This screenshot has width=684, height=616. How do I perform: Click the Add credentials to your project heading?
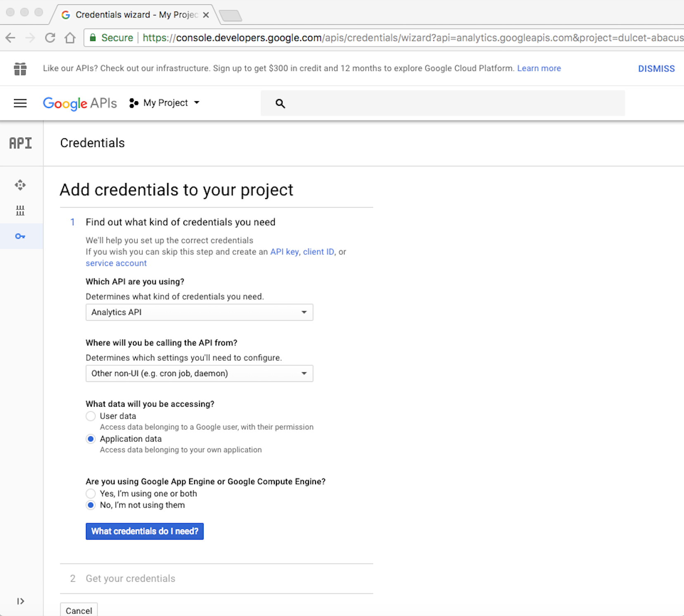[176, 190]
